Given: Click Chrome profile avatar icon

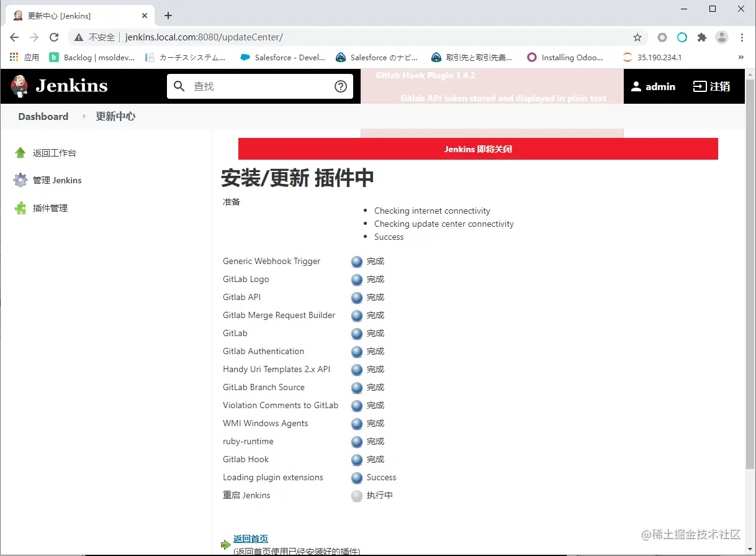Looking at the screenshot, I should (722, 37).
